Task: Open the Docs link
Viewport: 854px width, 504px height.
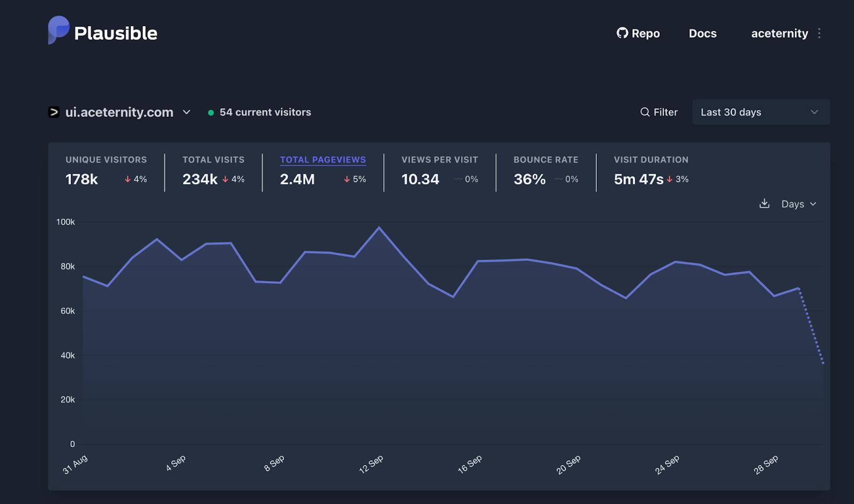Action: pos(702,34)
